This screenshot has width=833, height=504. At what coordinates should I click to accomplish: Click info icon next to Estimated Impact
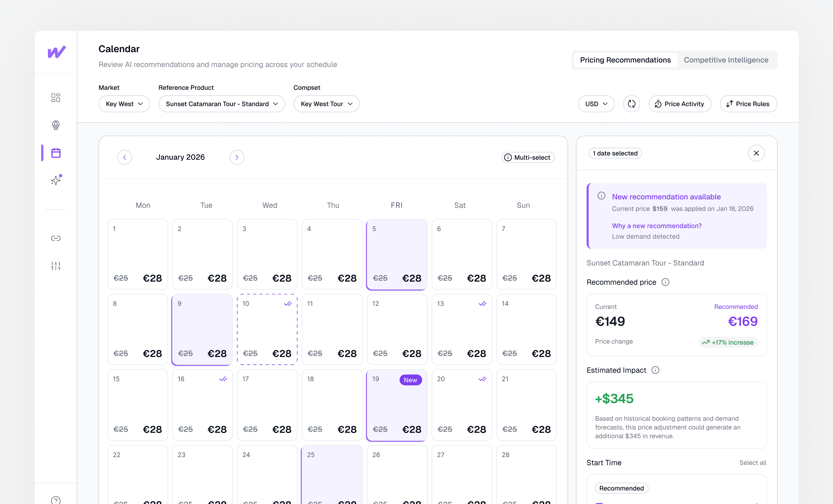click(x=655, y=370)
